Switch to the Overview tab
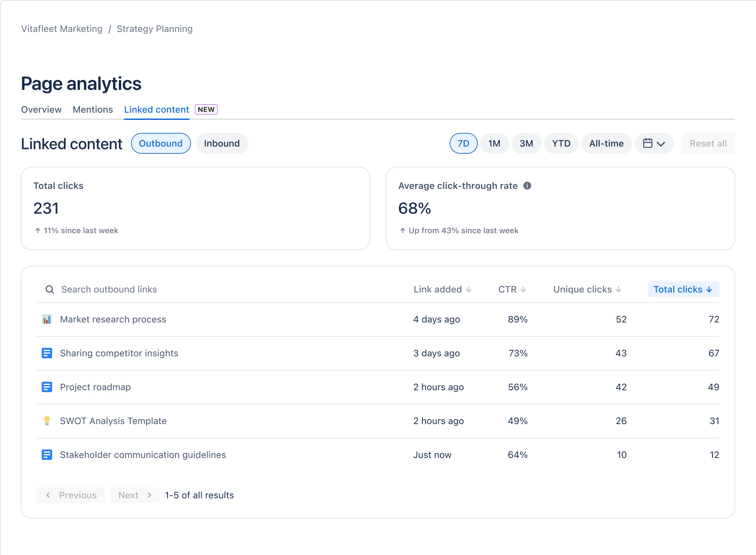The width and height of the screenshot is (756, 555). [x=41, y=109]
